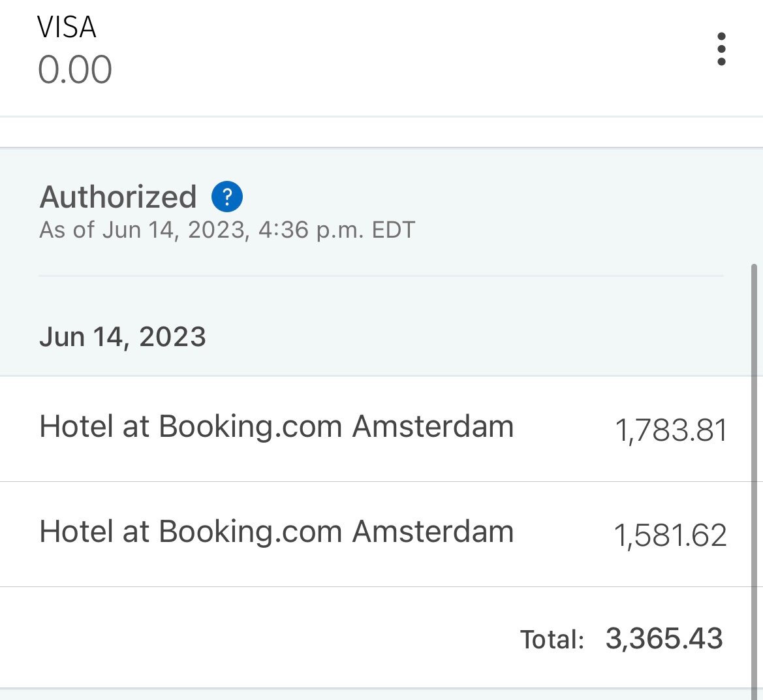This screenshot has height=700, width=763.
Task: Open the three-dot more options menu
Action: click(x=721, y=49)
